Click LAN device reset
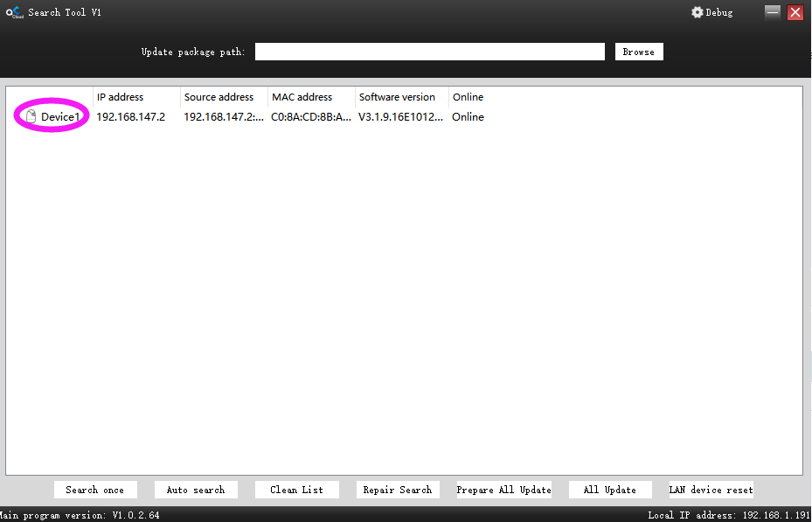This screenshot has height=522, width=812. tap(711, 490)
